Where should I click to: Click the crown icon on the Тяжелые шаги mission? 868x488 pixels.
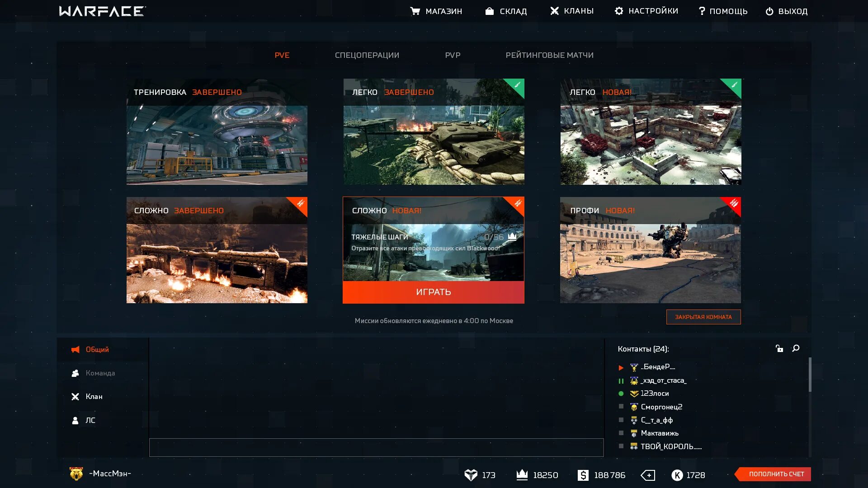(512, 236)
